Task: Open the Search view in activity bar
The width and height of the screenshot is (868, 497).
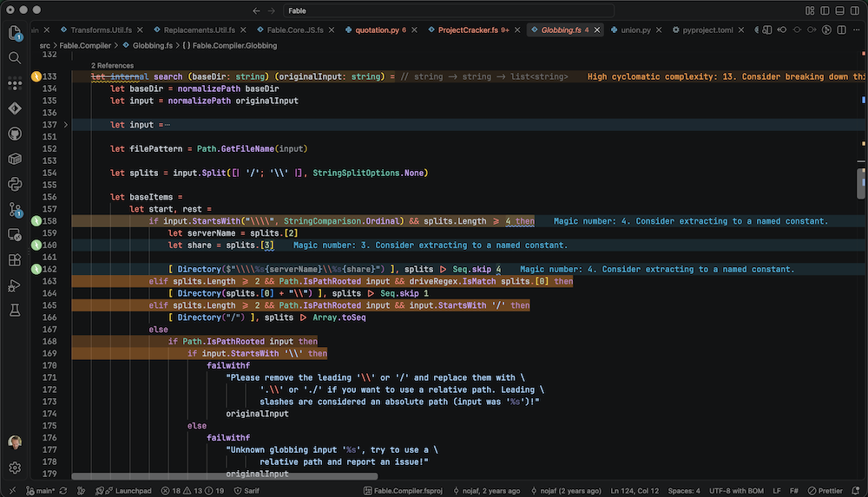Action: (x=15, y=58)
